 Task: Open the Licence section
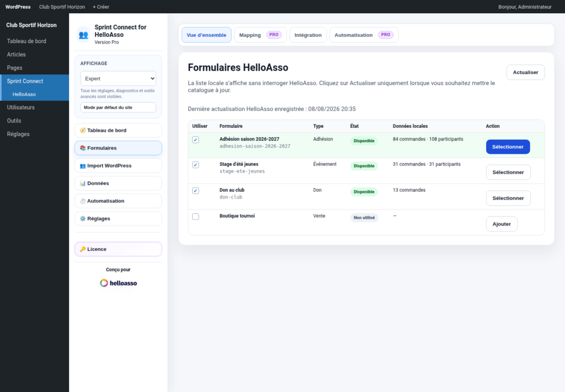coord(118,249)
